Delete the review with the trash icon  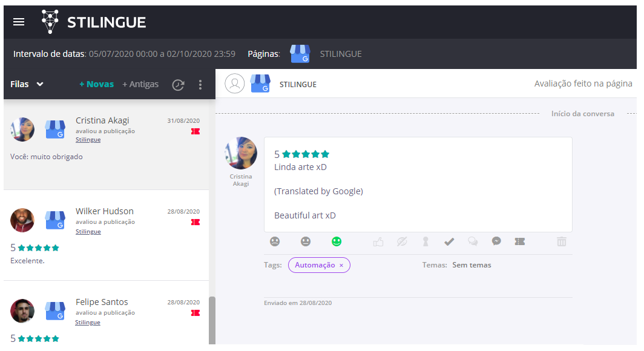pos(562,241)
